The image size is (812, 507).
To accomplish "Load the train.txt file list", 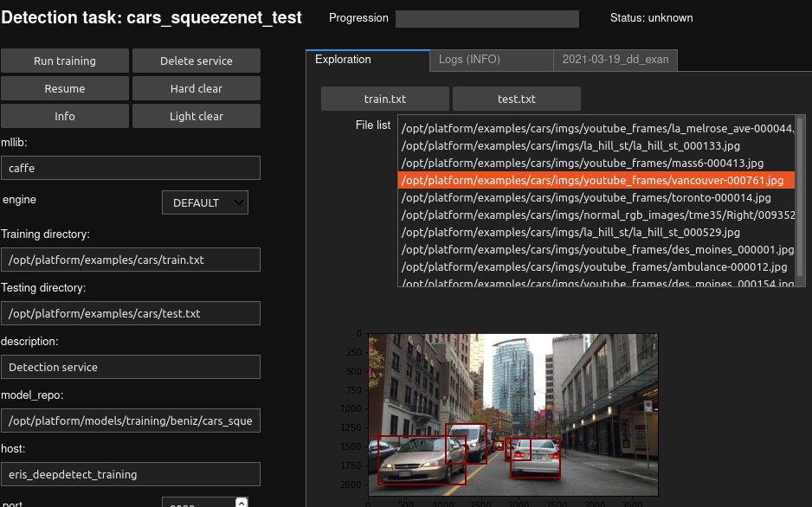I will (385, 99).
